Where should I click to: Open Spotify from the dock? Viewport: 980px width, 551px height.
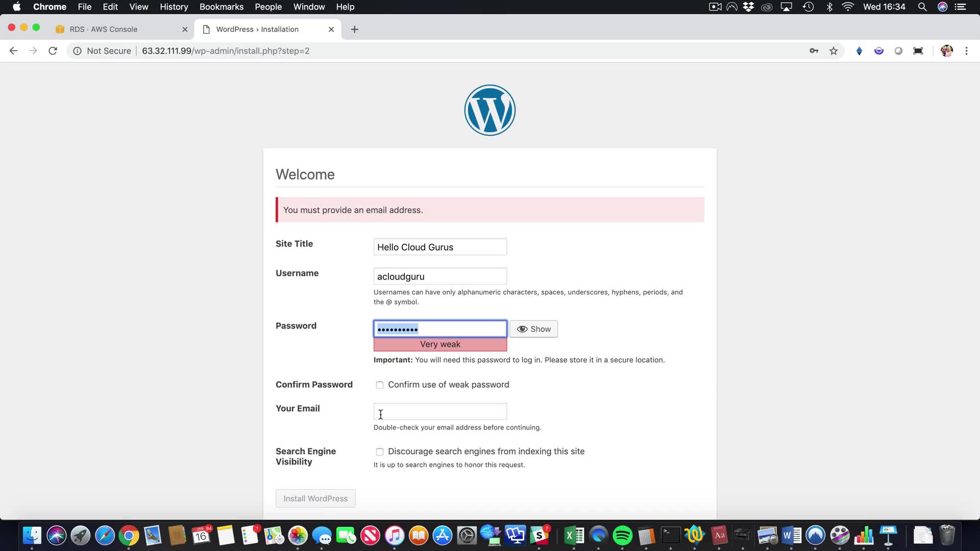[622, 536]
